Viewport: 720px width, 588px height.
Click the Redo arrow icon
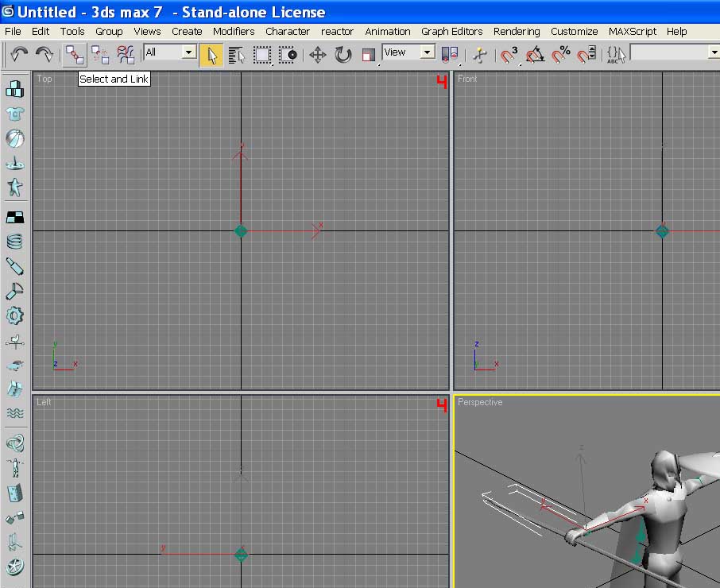click(44, 55)
